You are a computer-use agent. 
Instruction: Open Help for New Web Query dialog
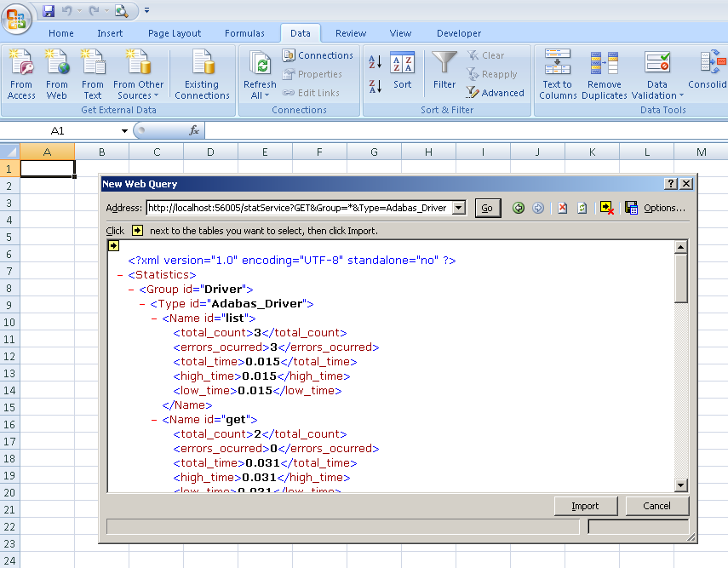click(670, 184)
